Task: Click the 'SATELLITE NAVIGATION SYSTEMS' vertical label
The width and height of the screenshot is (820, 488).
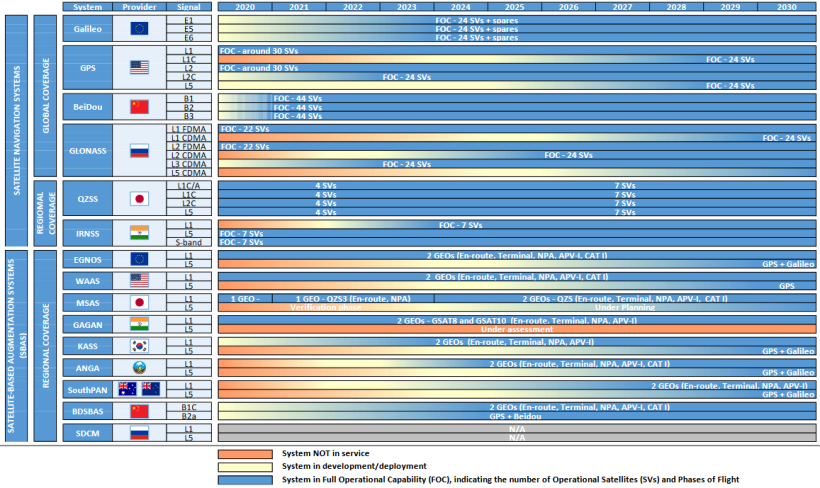Action: pos(16,131)
